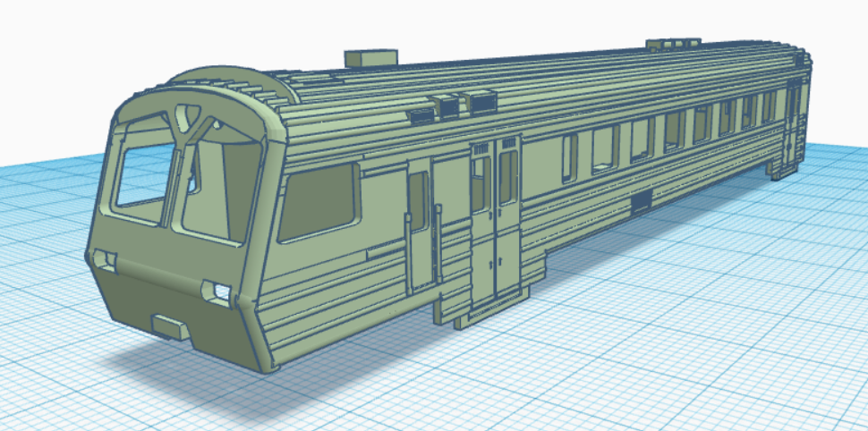868x431 pixels.
Task: Click the headlight at the nose's outer edge
Action: click(104, 260)
